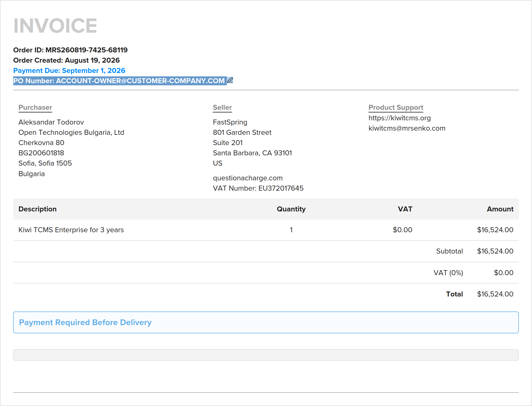Click the bold Total label
The height and width of the screenshot is (406, 532).
454,294
